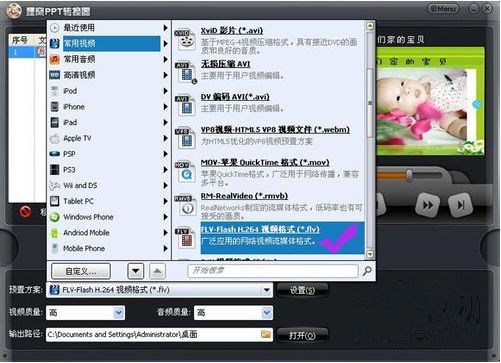Image resolution: width=501 pixels, height=363 pixels.
Task: Click the 序号 column header
Action: [x=21, y=40]
